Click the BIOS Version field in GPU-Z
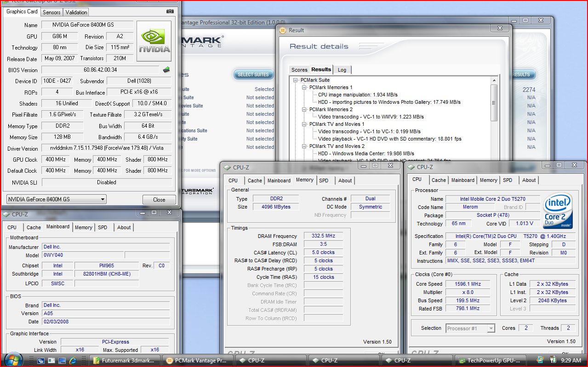 tap(100, 70)
